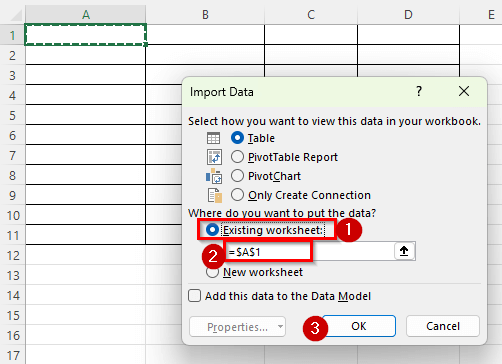Click cell A10 in the worksheet
Screen dimensions: 502x364
[86, 215]
